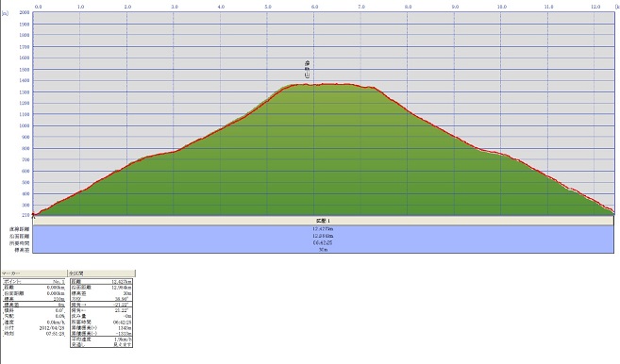Screen dimensions: 620x364
Task: Click the red start marker at 0.0 km
Action: click(33, 214)
